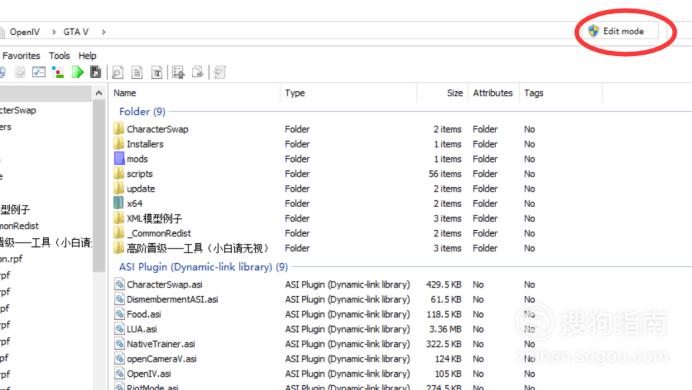Select the NativeTrainer.asi file name
The image size is (692, 390).
point(161,344)
